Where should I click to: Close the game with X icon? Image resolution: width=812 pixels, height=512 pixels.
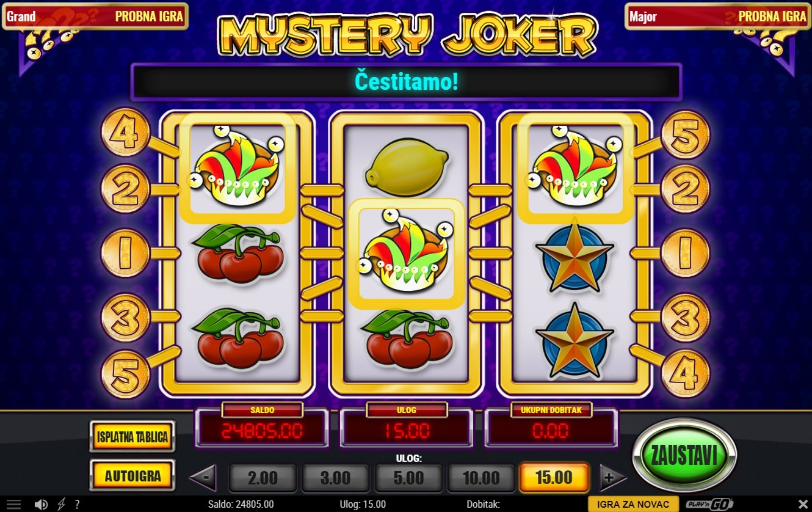coord(802,505)
